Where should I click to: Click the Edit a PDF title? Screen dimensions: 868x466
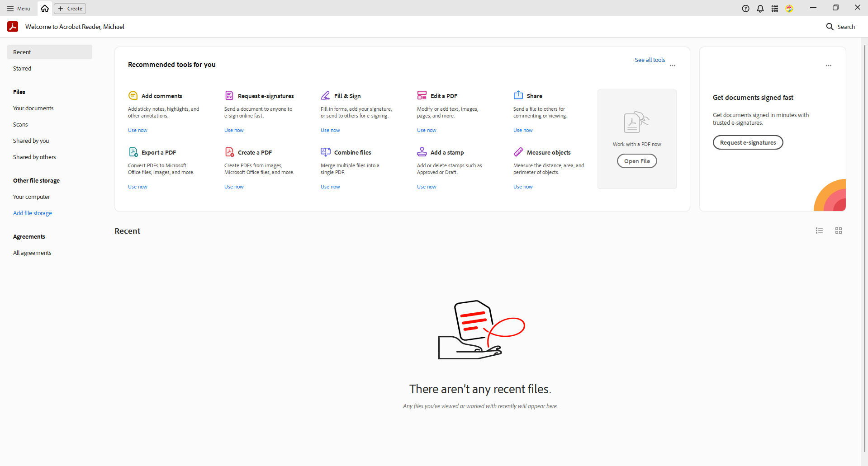pos(444,96)
